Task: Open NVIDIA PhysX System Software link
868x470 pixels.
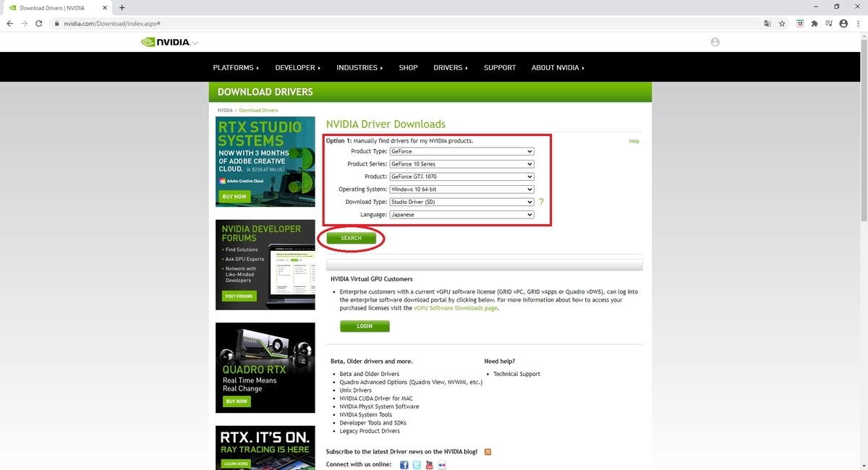Action: 379,406
